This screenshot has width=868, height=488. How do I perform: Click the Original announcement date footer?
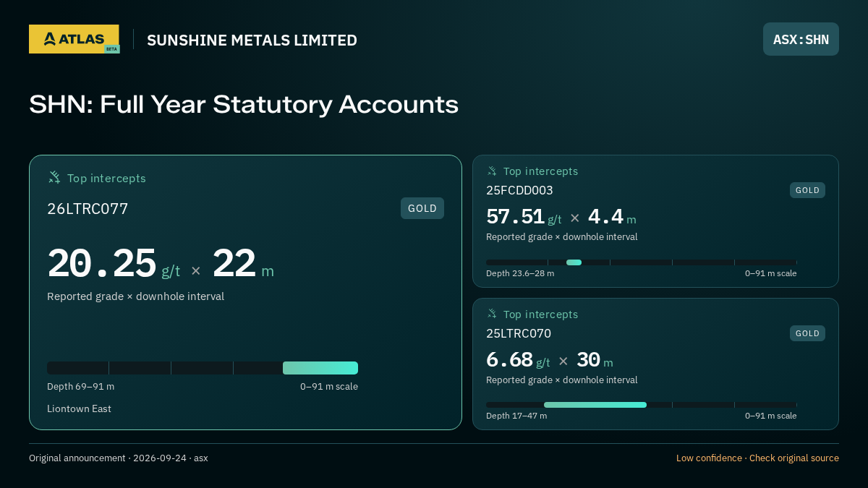click(119, 458)
